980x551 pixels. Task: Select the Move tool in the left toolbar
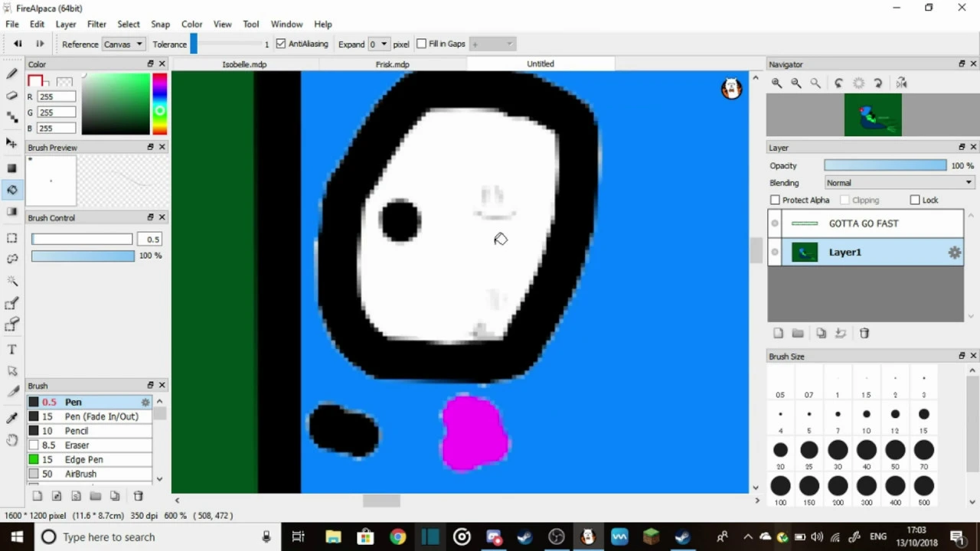point(11,143)
